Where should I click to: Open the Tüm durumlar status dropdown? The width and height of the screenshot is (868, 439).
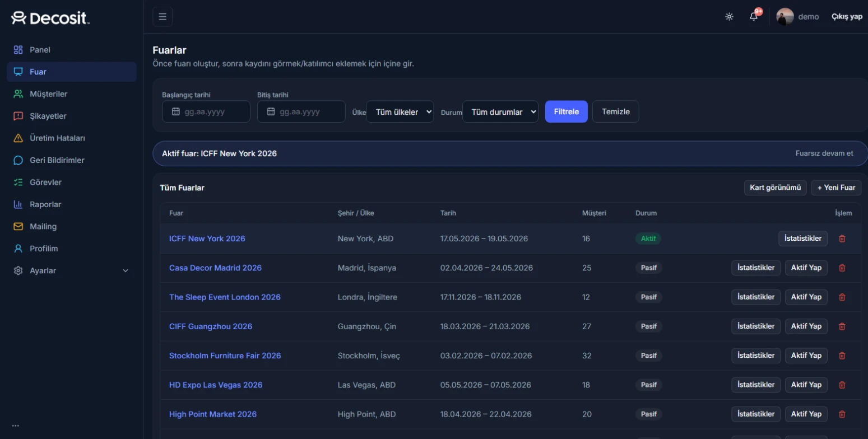click(x=500, y=111)
